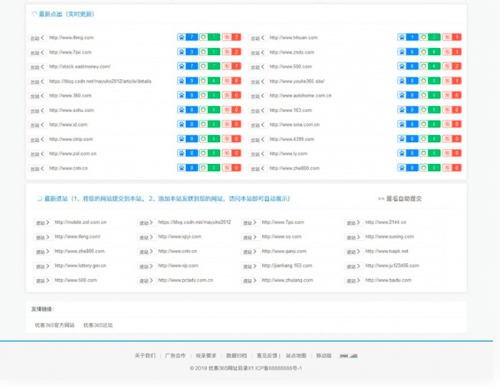The width and height of the screenshot is (500, 387).
Task: Open the 站点地图 footer link
Action: (x=296, y=356)
